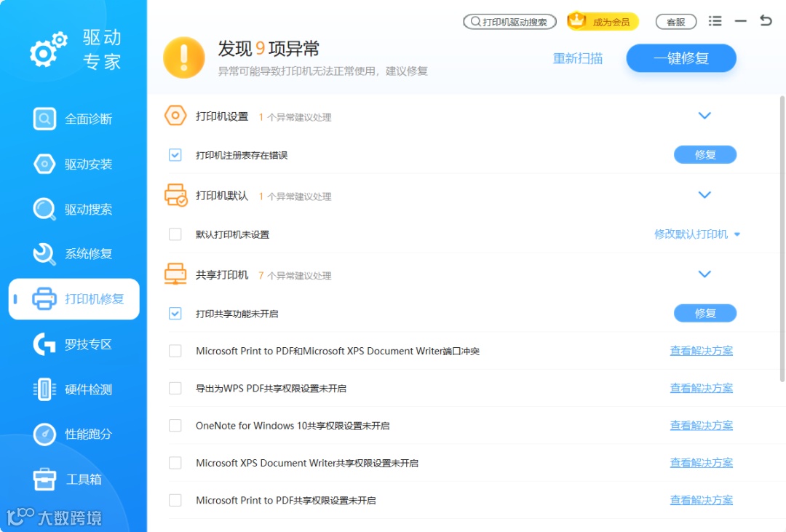Image resolution: width=786 pixels, height=532 pixels.
Task: Check Microsoft Print to PDF共享权限 checkbox
Action: [x=175, y=501]
